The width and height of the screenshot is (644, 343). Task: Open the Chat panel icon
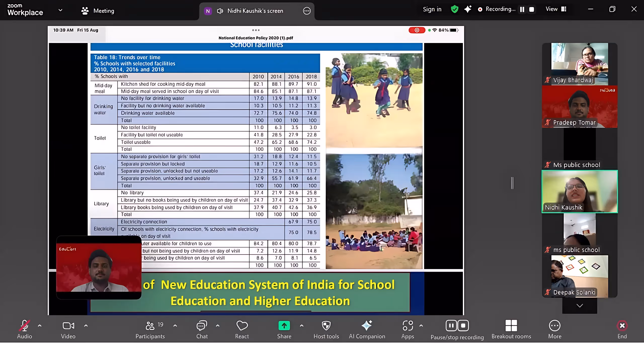point(202,326)
